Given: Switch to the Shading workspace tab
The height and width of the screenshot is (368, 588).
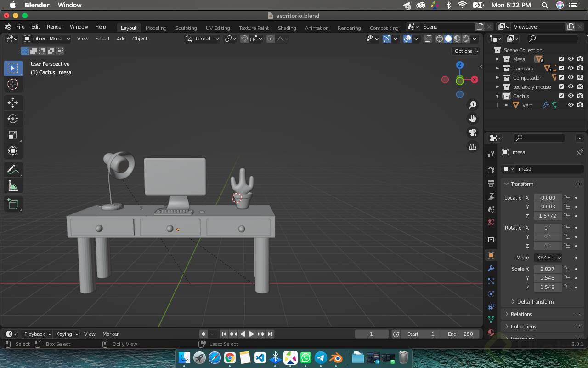Looking at the screenshot, I should pos(287,28).
